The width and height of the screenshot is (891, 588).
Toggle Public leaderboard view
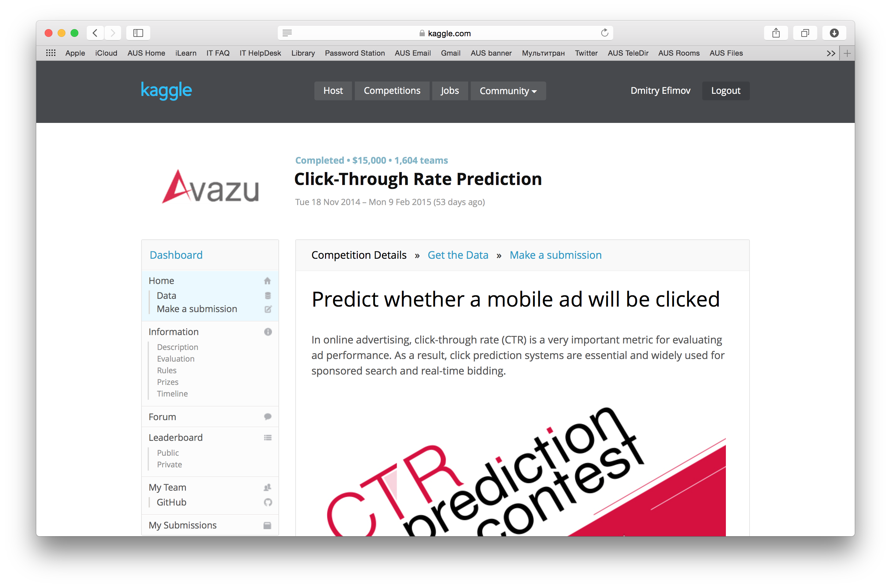(167, 453)
